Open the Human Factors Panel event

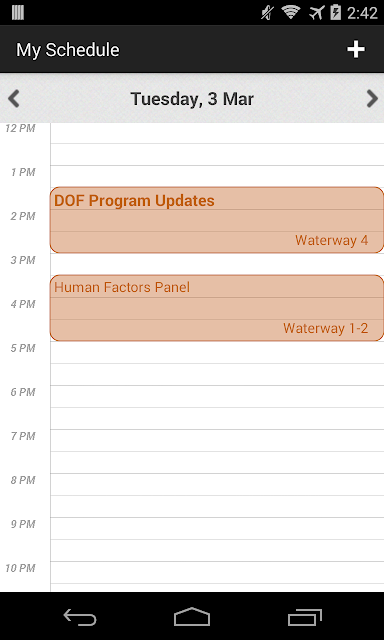coord(217,308)
